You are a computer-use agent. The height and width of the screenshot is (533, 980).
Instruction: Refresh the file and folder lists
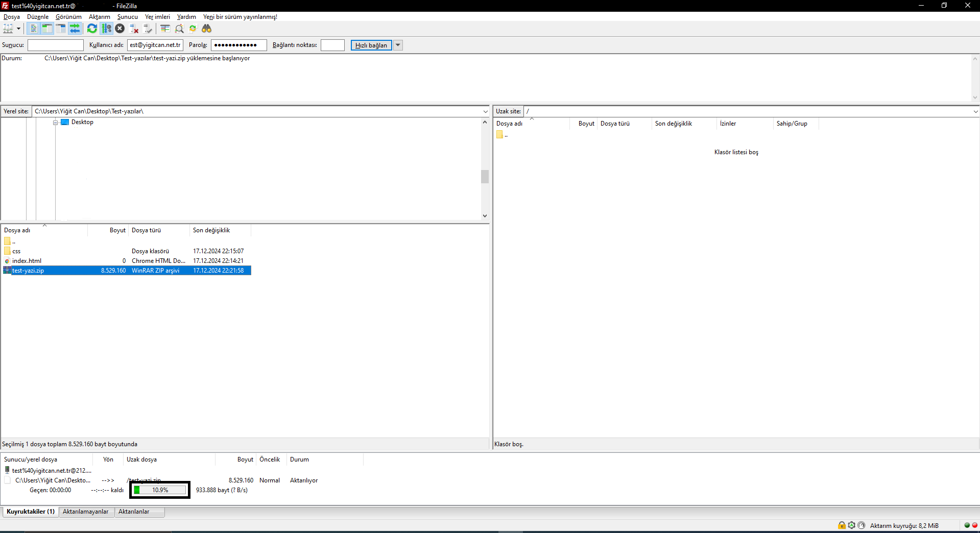(92, 29)
